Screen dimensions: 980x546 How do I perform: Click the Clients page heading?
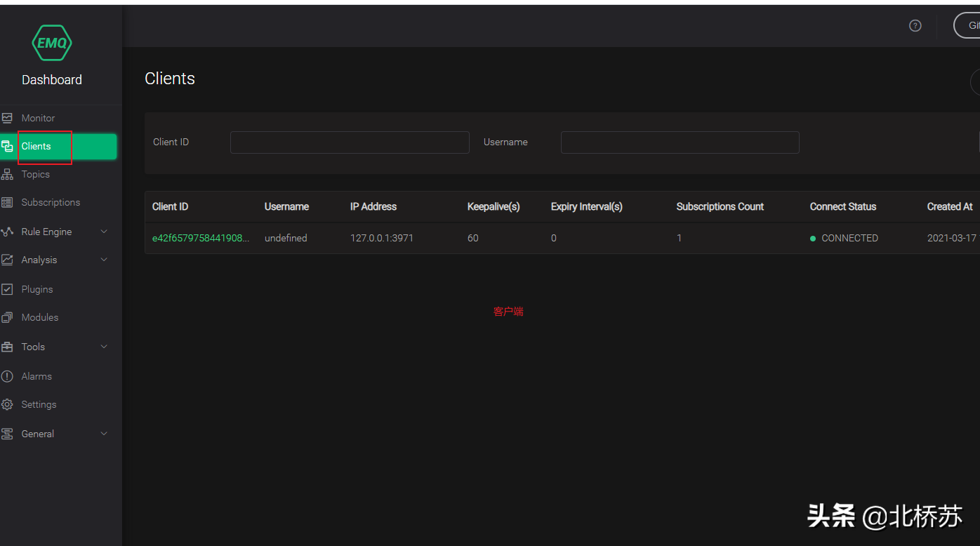[170, 79]
